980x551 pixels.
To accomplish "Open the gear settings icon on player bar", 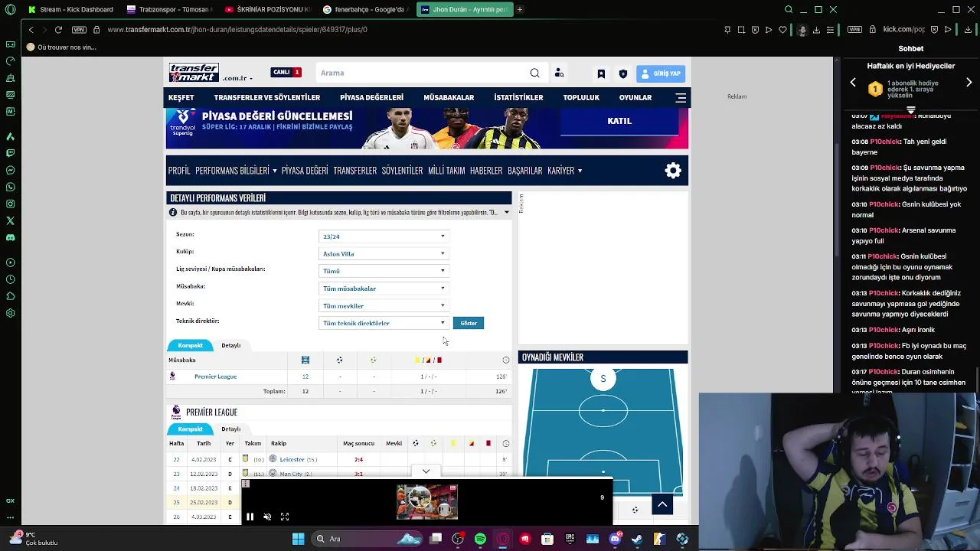I will pos(673,171).
